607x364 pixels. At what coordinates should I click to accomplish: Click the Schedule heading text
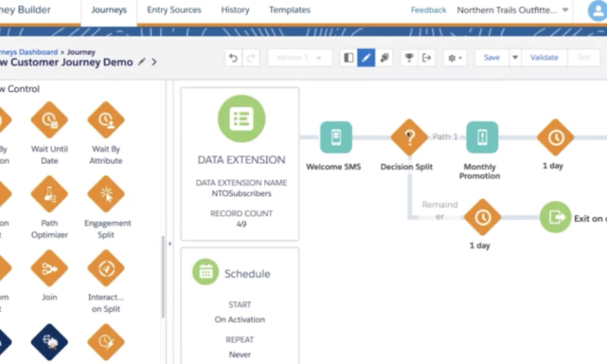(x=247, y=274)
